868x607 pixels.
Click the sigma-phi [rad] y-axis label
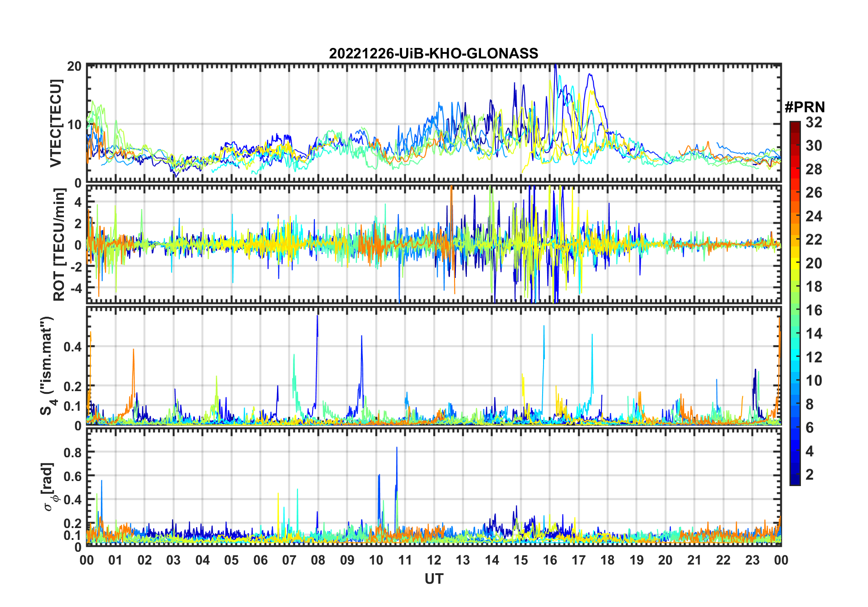[x=50, y=487]
